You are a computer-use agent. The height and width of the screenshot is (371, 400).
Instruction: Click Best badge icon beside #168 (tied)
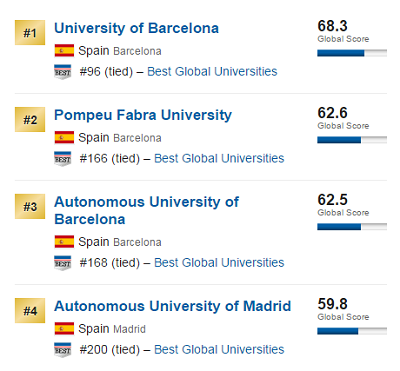click(63, 263)
